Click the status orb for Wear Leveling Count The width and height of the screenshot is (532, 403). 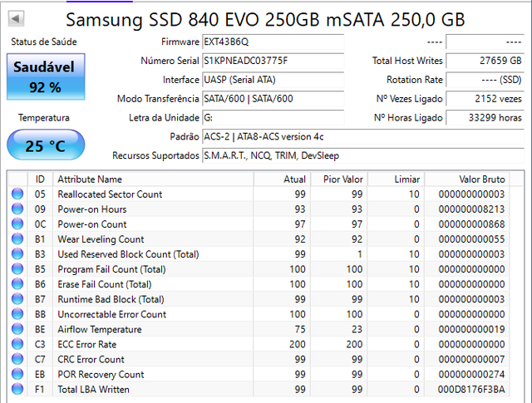(17, 239)
